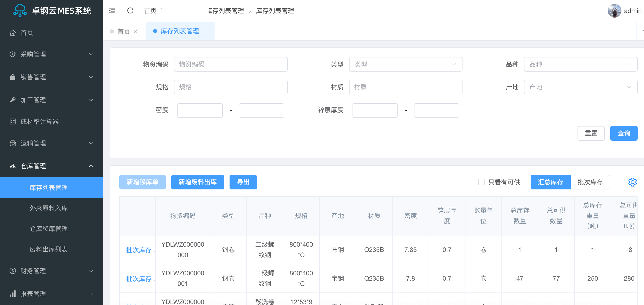Click the 成材率计算器 calculator icon
The width and height of the screenshot is (644, 305).
[x=13, y=121]
